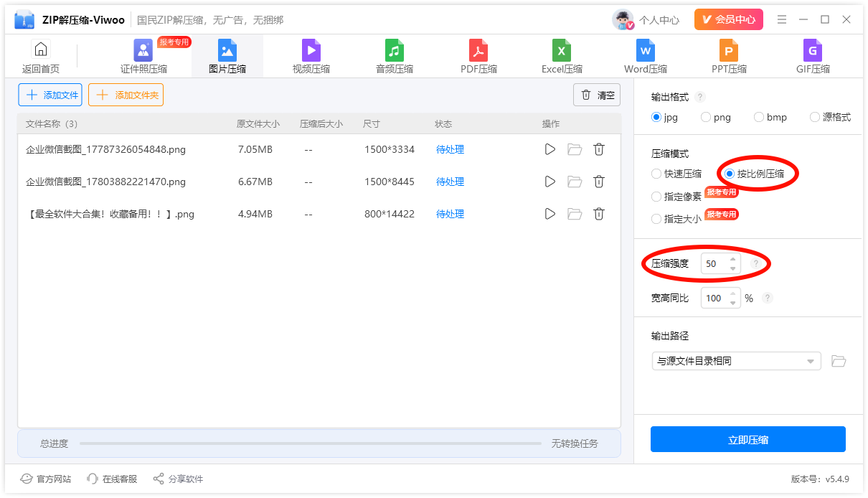Click the 总进度 progress bar

(311, 443)
